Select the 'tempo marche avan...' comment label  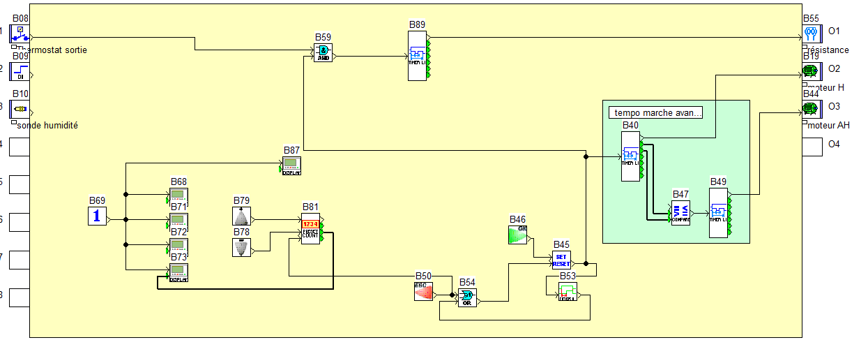[x=655, y=112]
